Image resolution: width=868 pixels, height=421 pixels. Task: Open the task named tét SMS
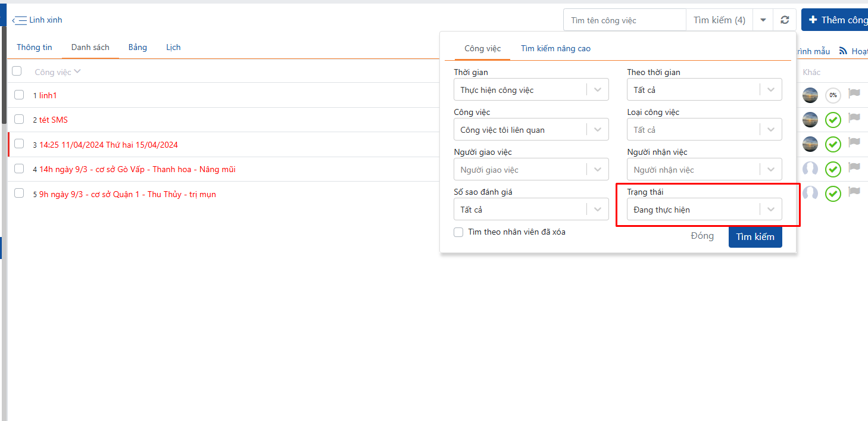[54, 120]
